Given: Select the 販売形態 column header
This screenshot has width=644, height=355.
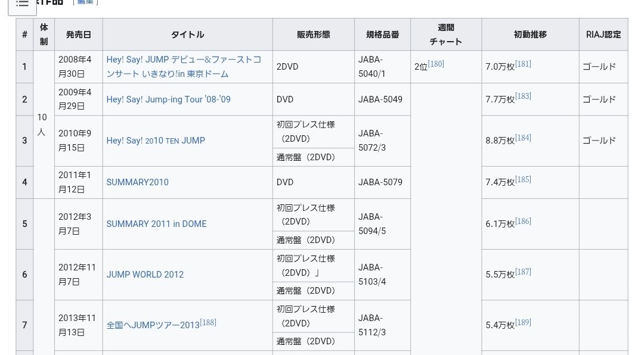Looking at the screenshot, I should point(314,35).
